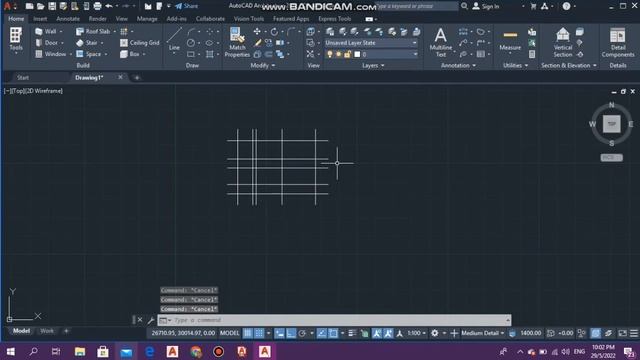Select the Rotate tool in Modify

pyautogui.click(x=274, y=31)
